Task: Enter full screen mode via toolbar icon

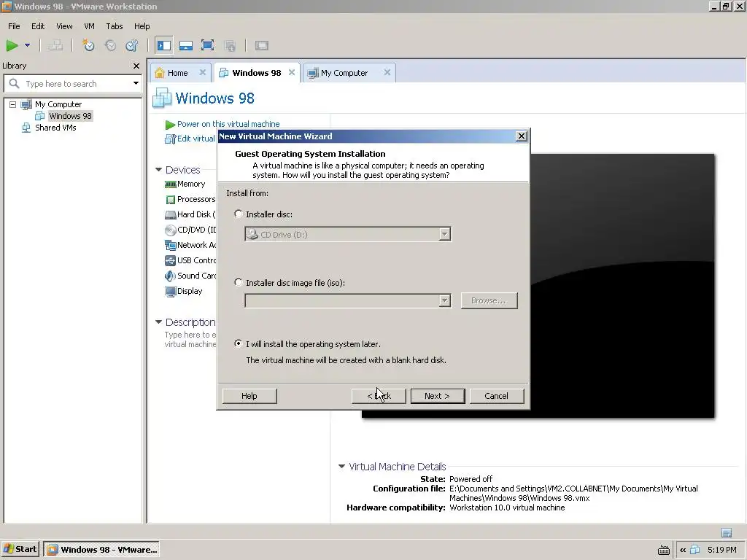Action: (x=207, y=45)
